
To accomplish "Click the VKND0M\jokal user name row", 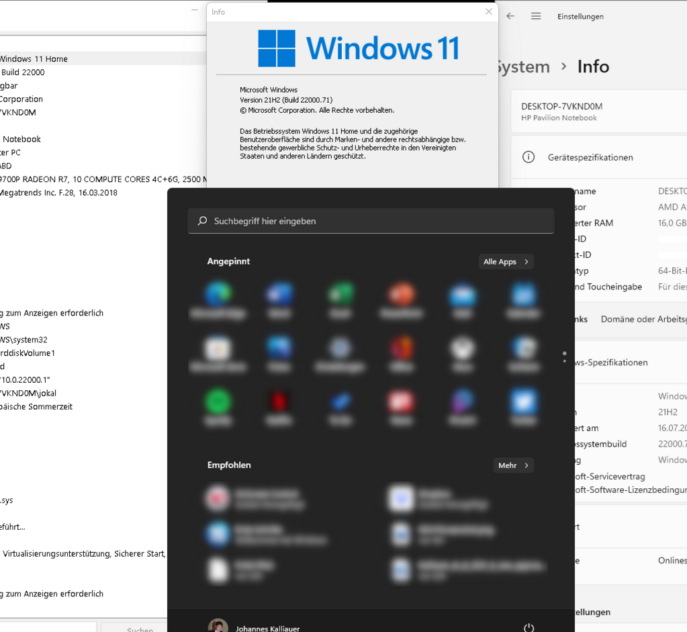I will [x=28, y=393].
